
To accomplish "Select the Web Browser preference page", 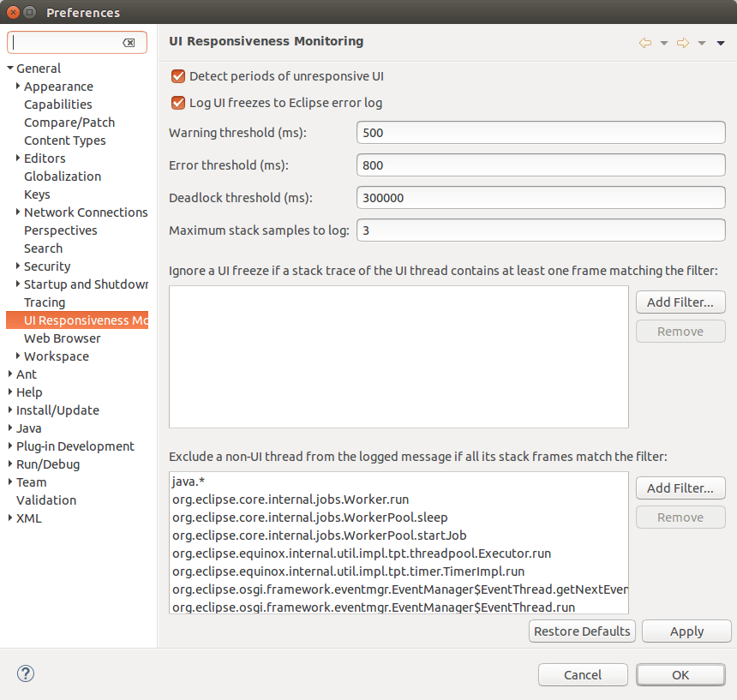I will 62,338.
